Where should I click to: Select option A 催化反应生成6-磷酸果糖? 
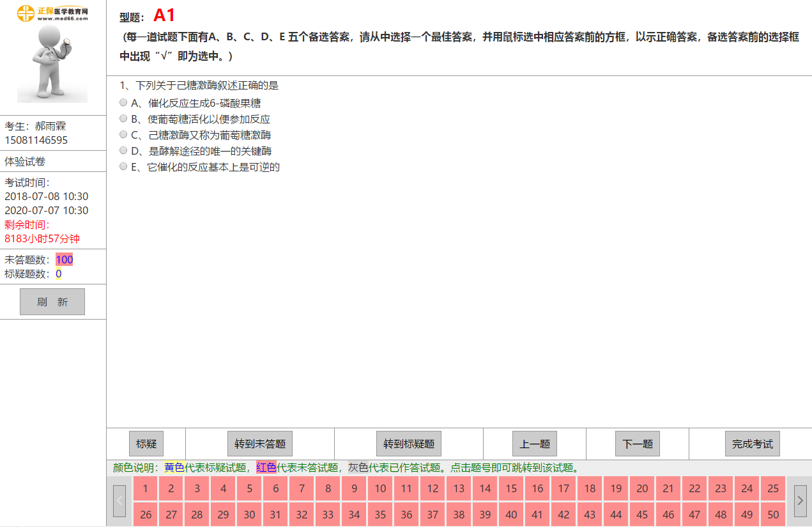[x=123, y=103]
